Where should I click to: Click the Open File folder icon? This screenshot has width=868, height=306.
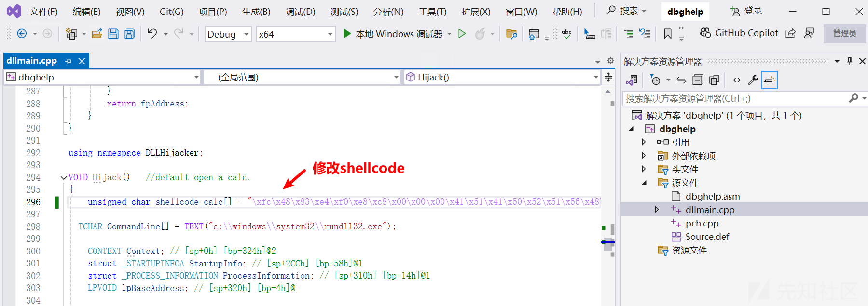(x=97, y=34)
